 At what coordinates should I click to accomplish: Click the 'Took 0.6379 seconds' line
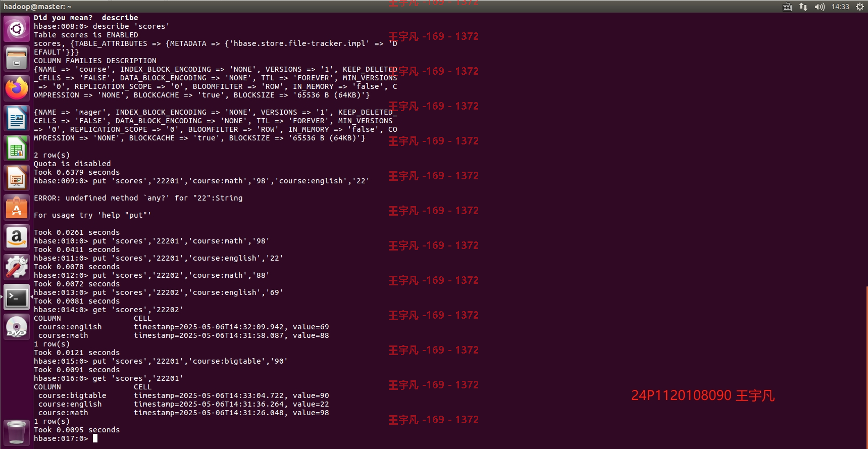[x=77, y=172]
